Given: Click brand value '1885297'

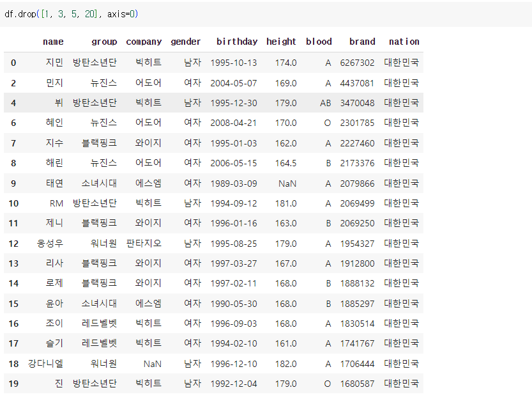Looking at the screenshot, I should [x=357, y=304].
